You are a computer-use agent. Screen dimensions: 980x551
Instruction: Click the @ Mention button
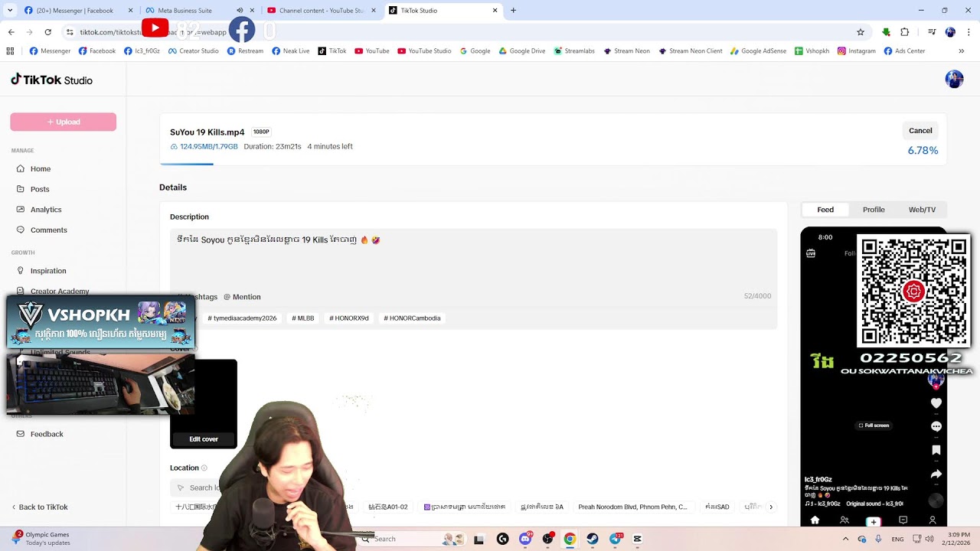pyautogui.click(x=242, y=297)
